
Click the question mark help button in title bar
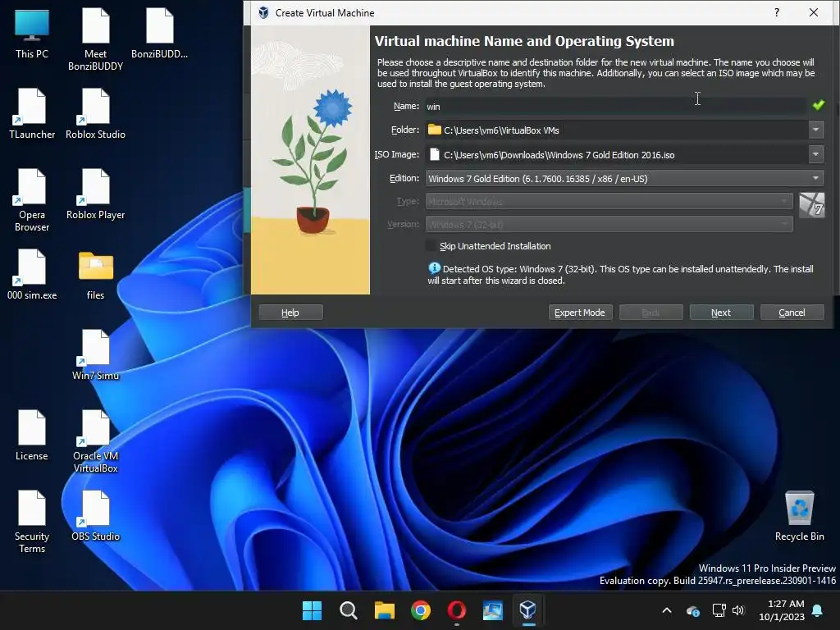click(777, 12)
